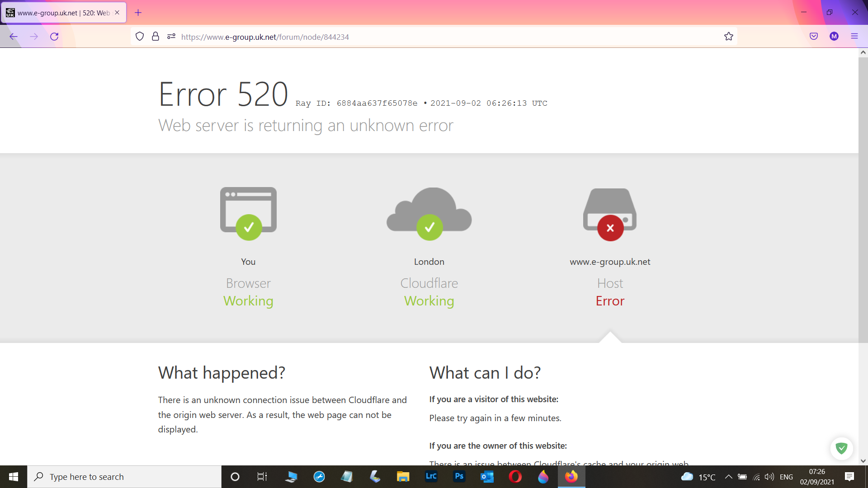Open tracking protection shield icon
The width and height of the screenshot is (868, 488).
140,37
